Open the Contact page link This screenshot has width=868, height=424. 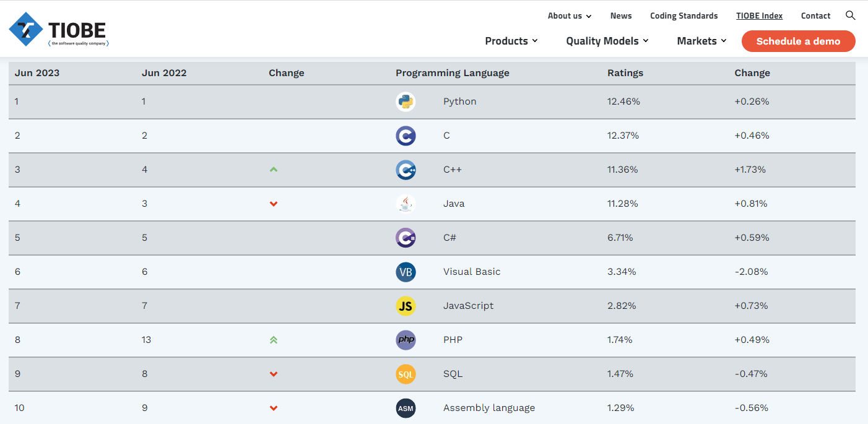(x=815, y=16)
